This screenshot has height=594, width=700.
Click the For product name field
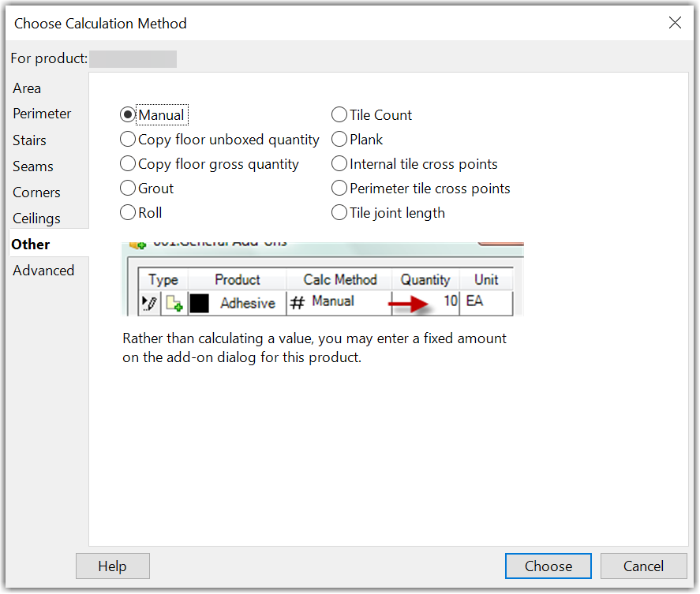(133, 59)
